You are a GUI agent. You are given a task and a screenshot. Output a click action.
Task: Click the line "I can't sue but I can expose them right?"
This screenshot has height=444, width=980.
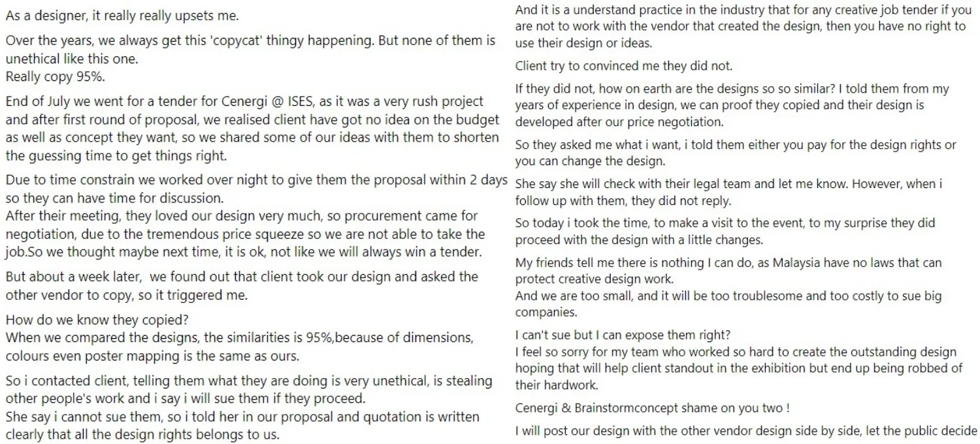(x=623, y=336)
